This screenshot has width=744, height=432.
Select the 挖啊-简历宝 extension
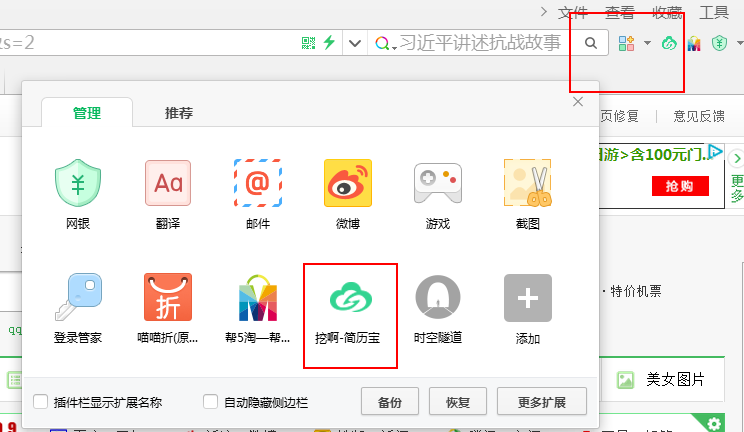click(350, 298)
